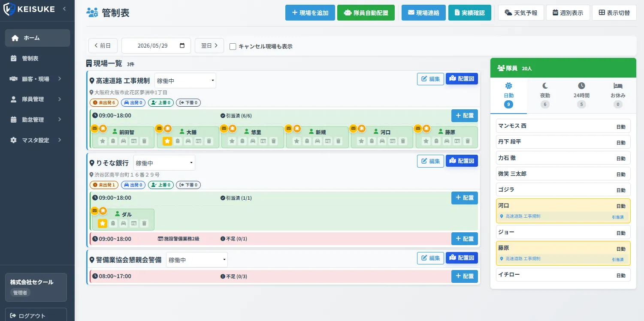Click the trash icon on 藤原 card

tap(468, 141)
